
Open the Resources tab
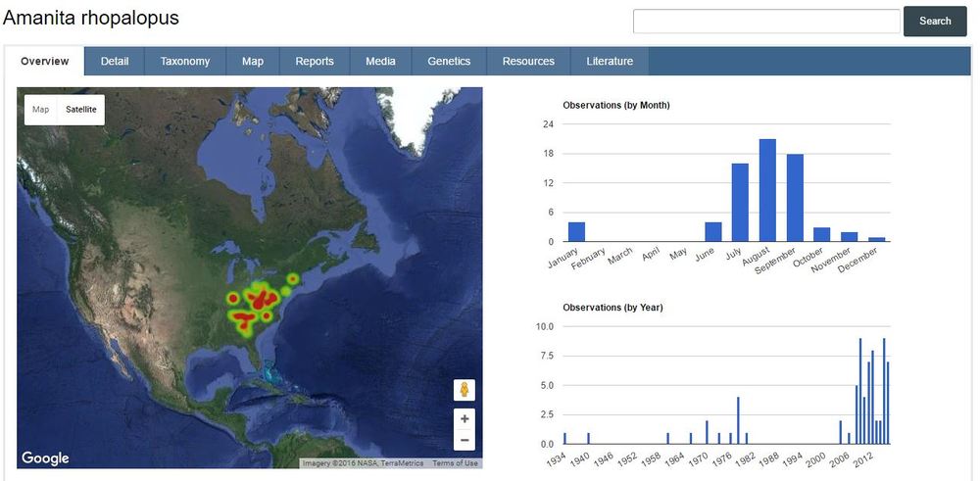click(x=528, y=61)
